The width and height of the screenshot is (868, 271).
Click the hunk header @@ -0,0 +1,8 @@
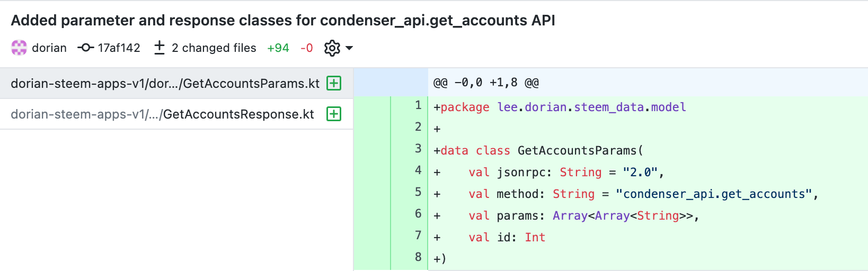pyautogui.click(x=486, y=83)
